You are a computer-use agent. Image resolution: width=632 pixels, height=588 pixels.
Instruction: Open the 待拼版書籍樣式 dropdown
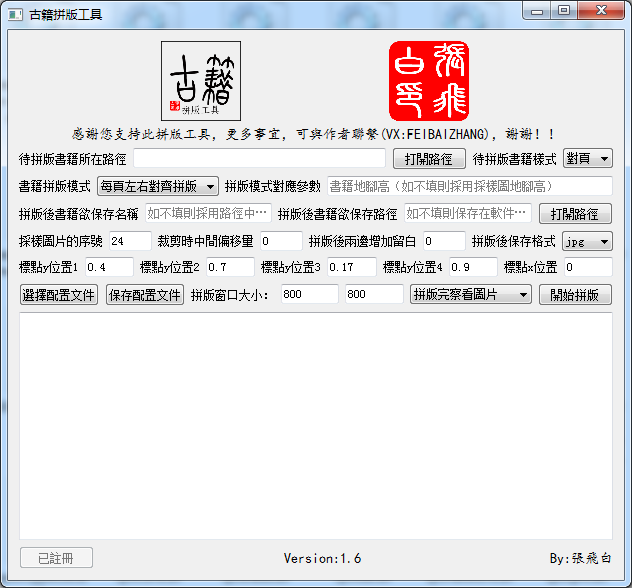click(588, 159)
